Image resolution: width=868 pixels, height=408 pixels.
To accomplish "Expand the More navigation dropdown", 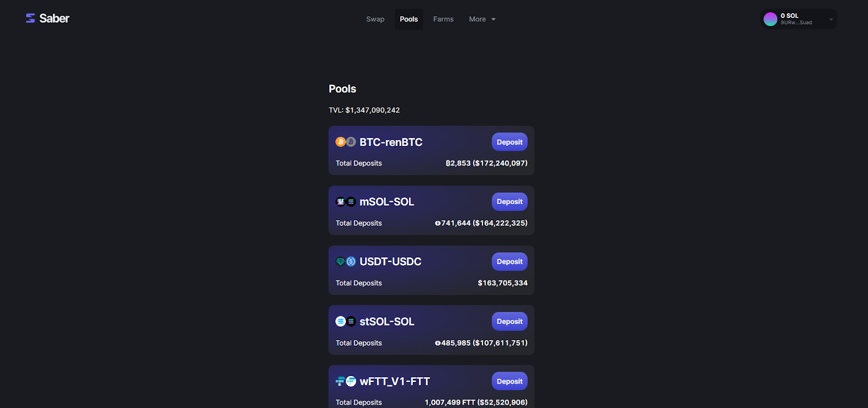I will pyautogui.click(x=482, y=19).
